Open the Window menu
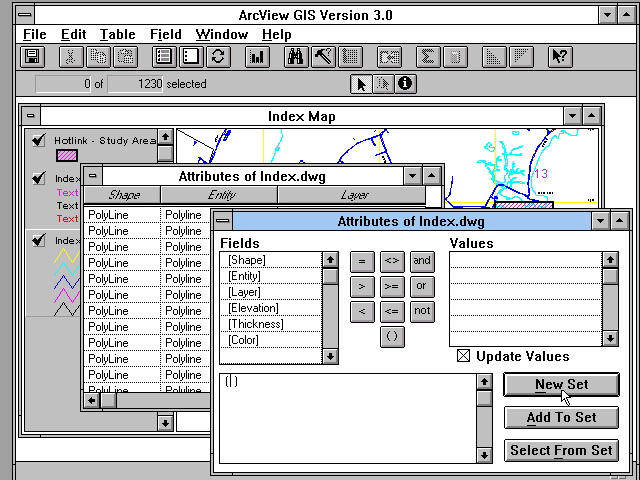The image size is (640, 480). pos(222,35)
